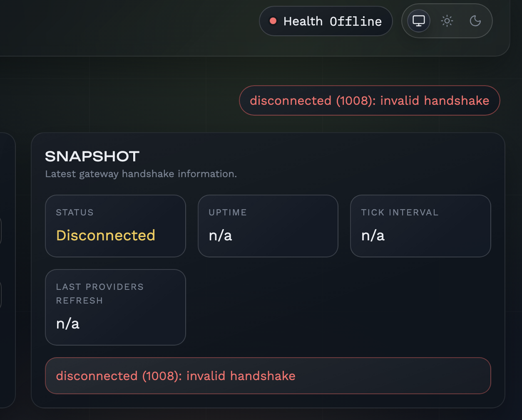Select the system theme monitor icon
The width and height of the screenshot is (522, 420).
tap(418, 21)
